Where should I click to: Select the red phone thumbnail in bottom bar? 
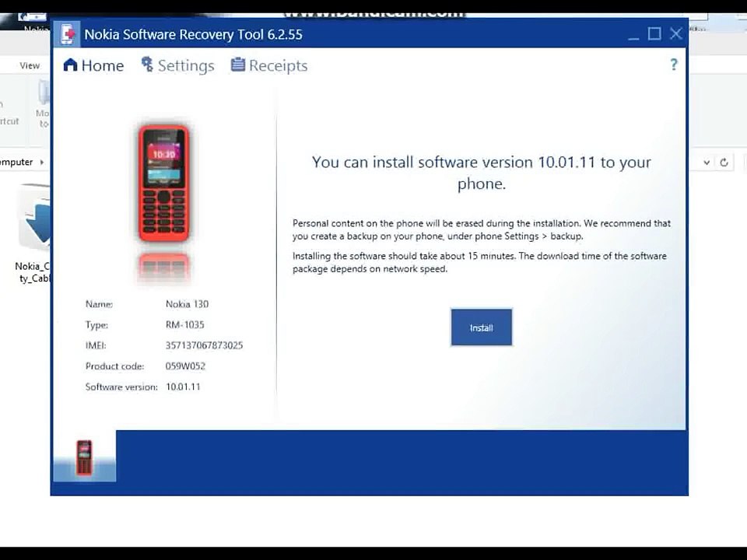tap(84, 457)
